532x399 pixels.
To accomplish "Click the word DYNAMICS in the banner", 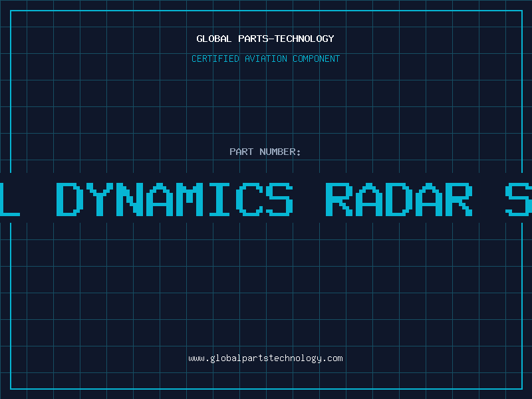I will 174,199.
